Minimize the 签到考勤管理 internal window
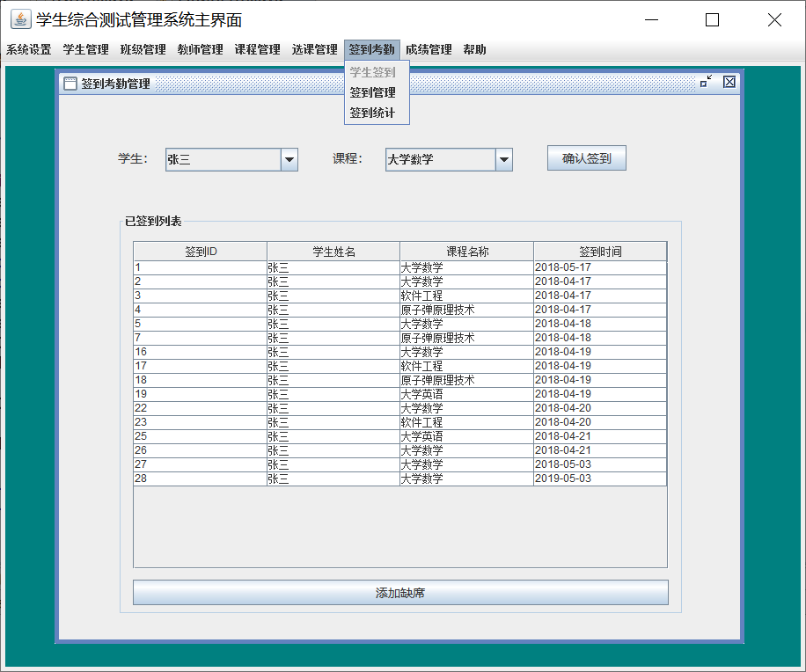The width and height of the screenshot is (806, 672). click(x=707, y=82)
